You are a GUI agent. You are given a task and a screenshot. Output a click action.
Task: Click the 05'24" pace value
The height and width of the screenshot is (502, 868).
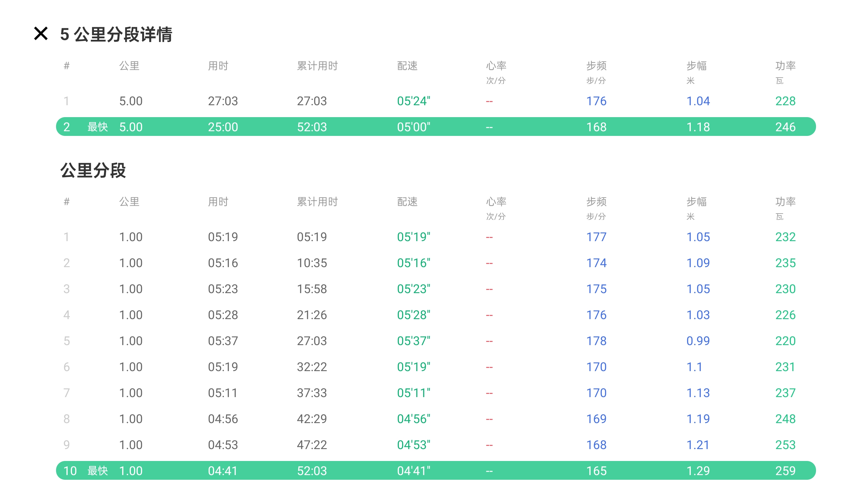pos(413,101)
